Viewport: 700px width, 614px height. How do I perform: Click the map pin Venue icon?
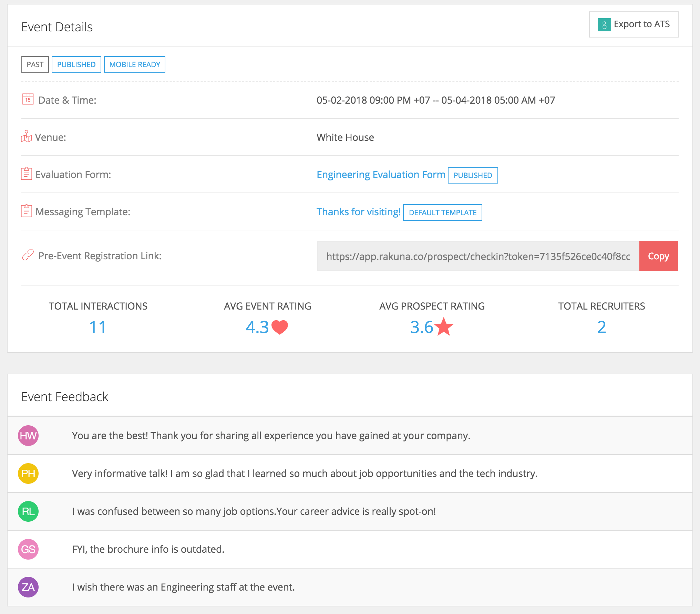tap(26, 137)
